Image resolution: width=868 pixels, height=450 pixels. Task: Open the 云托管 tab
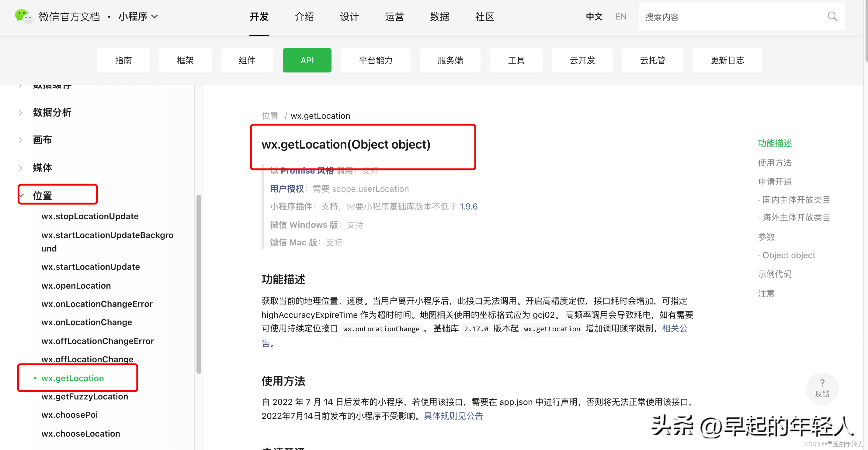(652, 60)
